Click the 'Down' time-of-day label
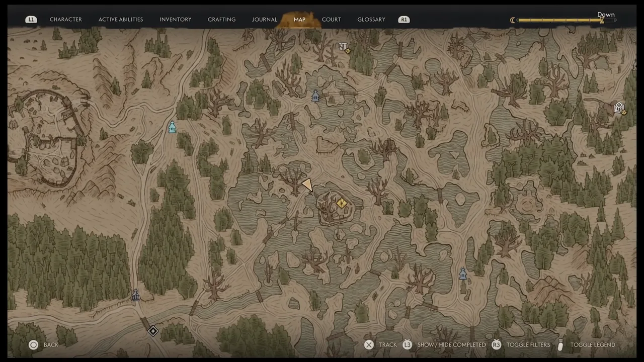The height and width of the screenshot is (362, 644). click(606, 15)
